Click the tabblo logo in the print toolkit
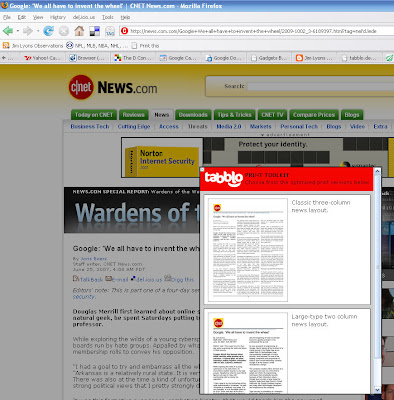 (223, 178)
